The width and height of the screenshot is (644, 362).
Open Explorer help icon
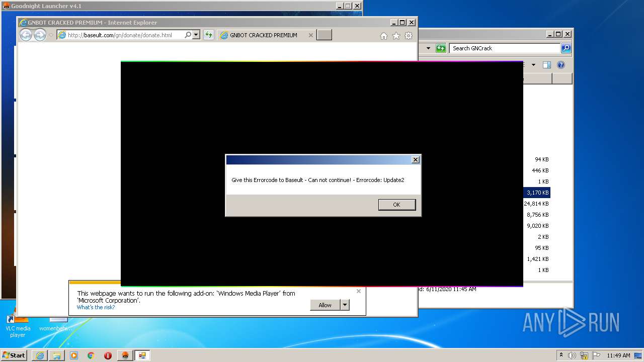pyautogui.click(x=561, y=65)
